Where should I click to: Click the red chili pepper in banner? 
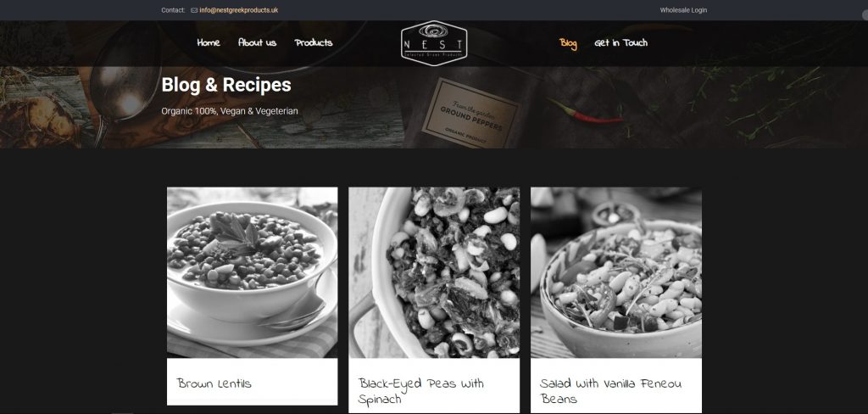pyautogui.click(x=586, y=113)
